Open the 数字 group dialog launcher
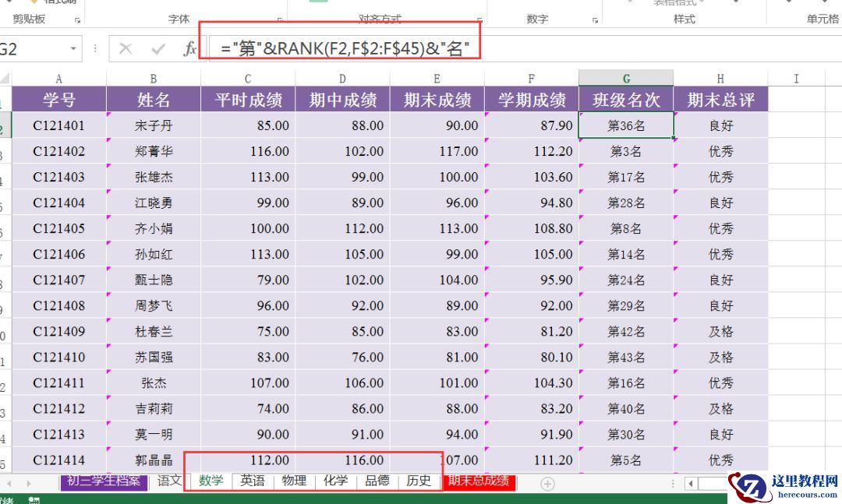The image size is (842, 504). 595,20
